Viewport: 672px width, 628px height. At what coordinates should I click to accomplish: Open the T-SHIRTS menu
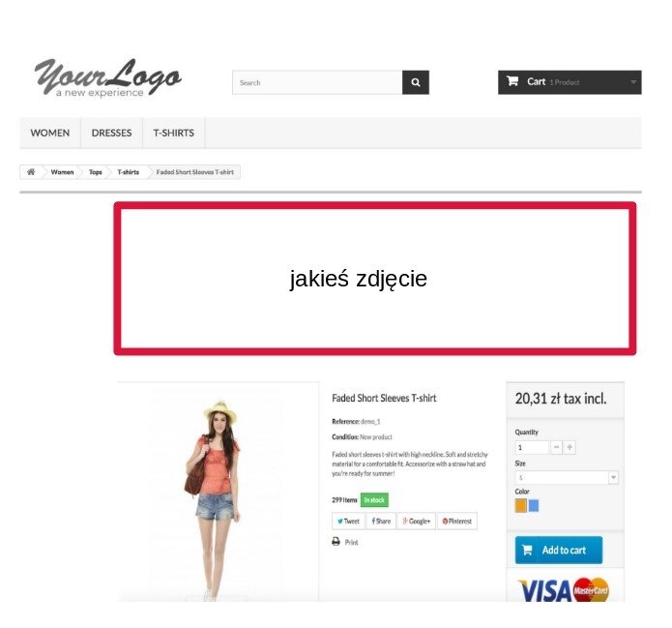(174, 133)
